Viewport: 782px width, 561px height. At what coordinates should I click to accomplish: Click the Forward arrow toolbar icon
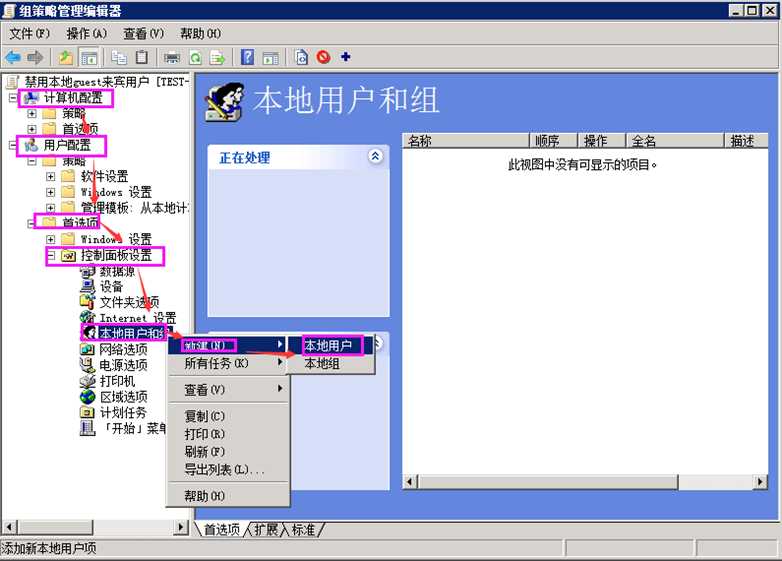(35, 58)
